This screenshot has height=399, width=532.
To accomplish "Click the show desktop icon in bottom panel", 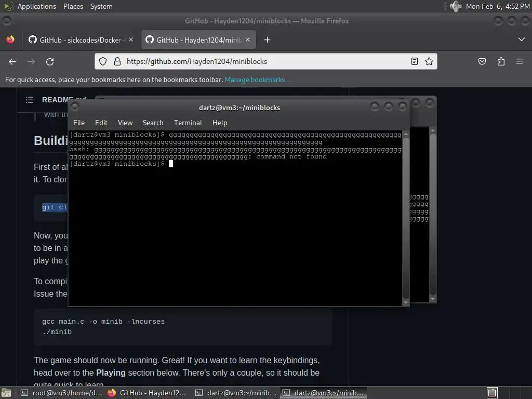I will (6, 393).
